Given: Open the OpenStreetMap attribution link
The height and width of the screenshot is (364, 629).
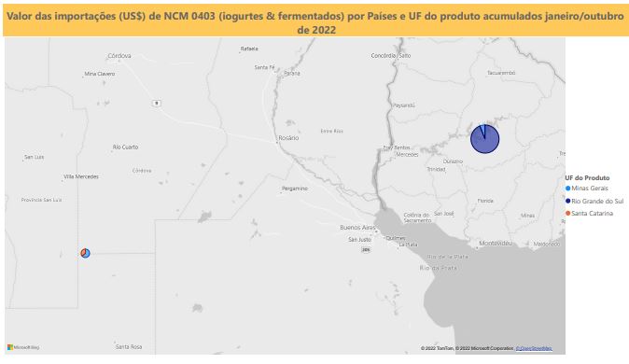Looking at the screenshot, I should click(x=534, y=348).
